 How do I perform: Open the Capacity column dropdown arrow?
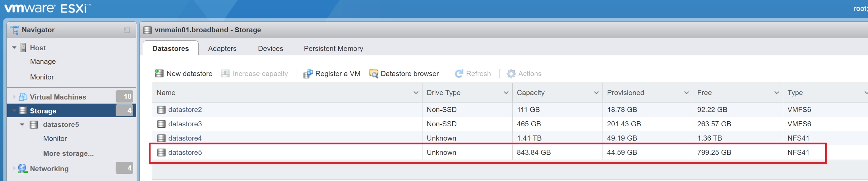596,93
